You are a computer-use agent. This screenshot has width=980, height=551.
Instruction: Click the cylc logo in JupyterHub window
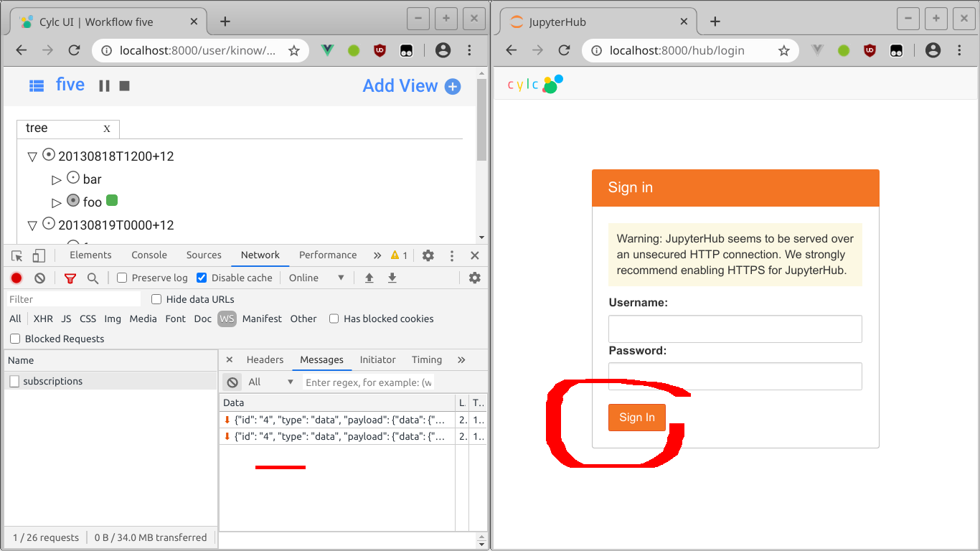tap(535, 84)
